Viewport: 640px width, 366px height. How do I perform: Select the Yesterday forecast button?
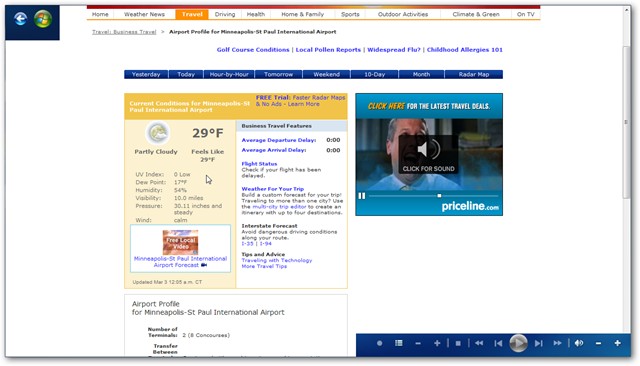point(146,74)
